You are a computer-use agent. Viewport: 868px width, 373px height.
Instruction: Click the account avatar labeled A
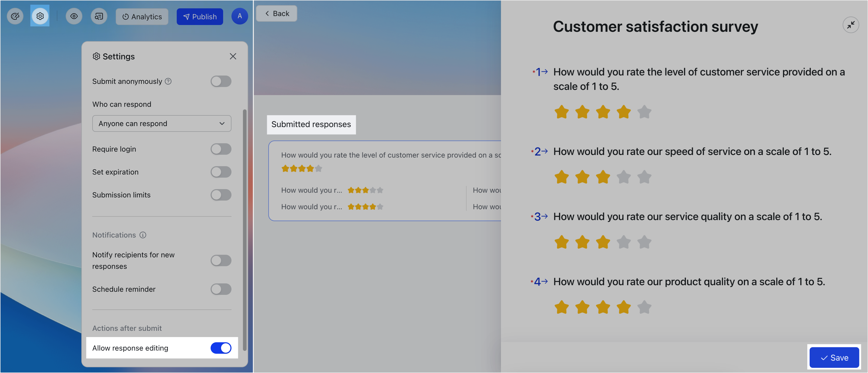(240, 16)
